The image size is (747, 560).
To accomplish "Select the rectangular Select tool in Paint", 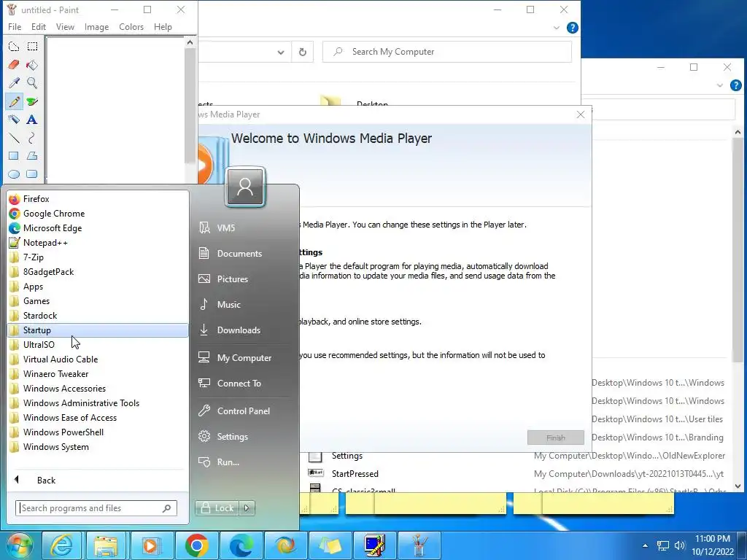I will (32, 47).
